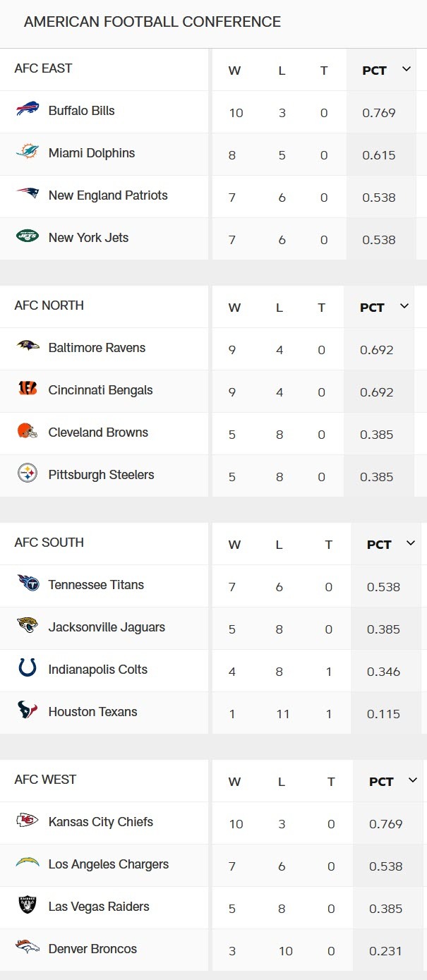Open the Tennessee Titans team link

point(96,585)
